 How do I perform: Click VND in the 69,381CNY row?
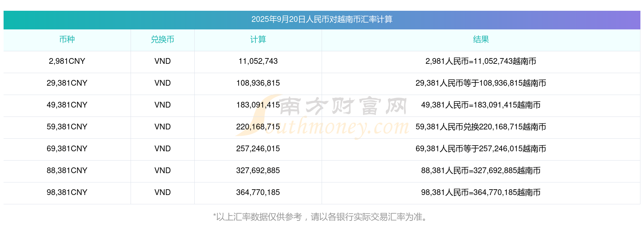pyautogui.click(x=162, y=149)
